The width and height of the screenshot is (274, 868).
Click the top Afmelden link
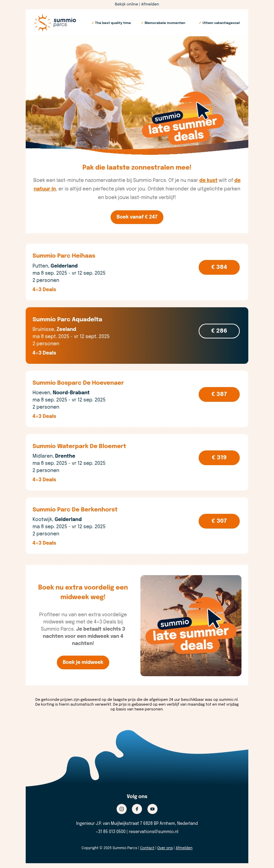[x=150, y=4]
